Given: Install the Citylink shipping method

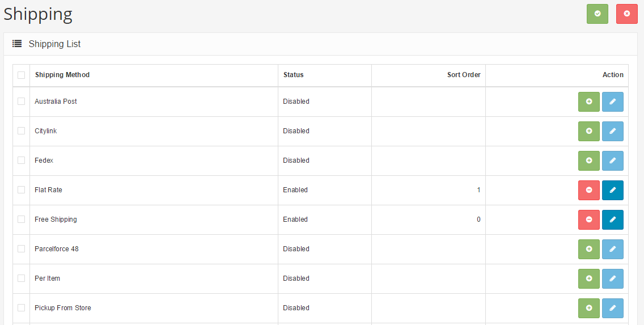Looking at the screenshot, I should (589, 131).
